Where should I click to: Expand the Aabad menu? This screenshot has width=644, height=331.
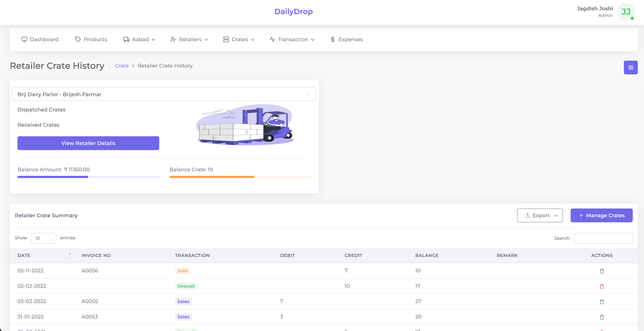[139, 40]
